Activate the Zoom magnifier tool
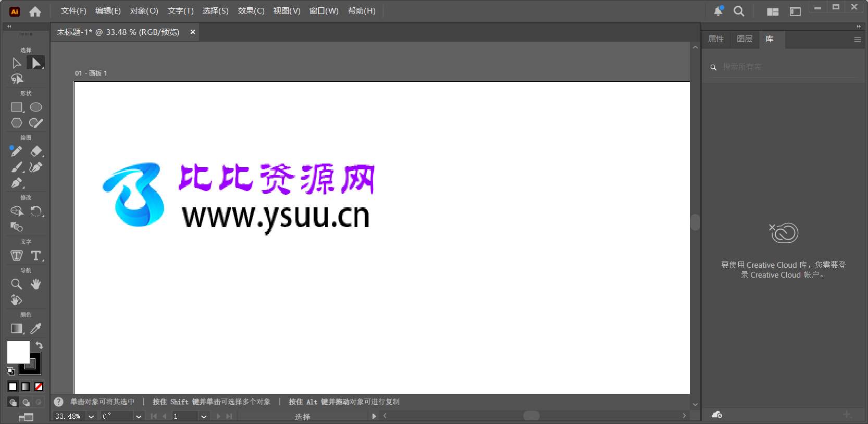Viewport: 868px width, 424px height. [x=17, y=284]
